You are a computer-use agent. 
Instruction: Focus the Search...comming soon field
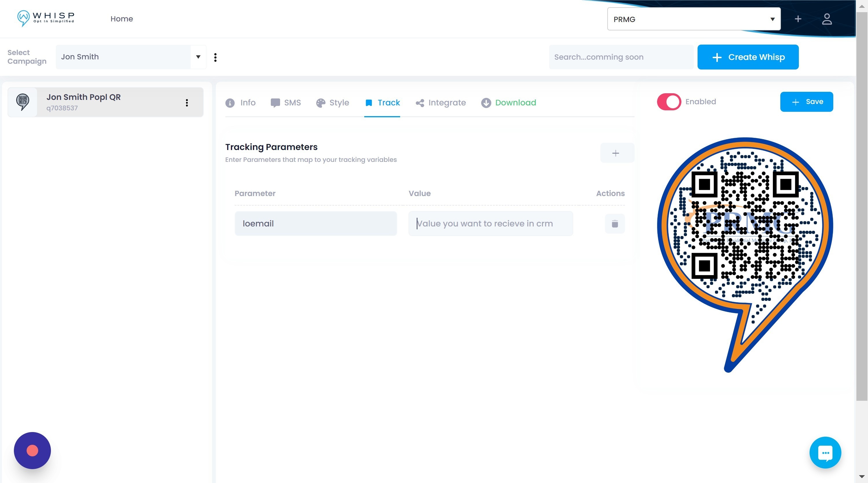pyautogui.click(x=621, y=57)
